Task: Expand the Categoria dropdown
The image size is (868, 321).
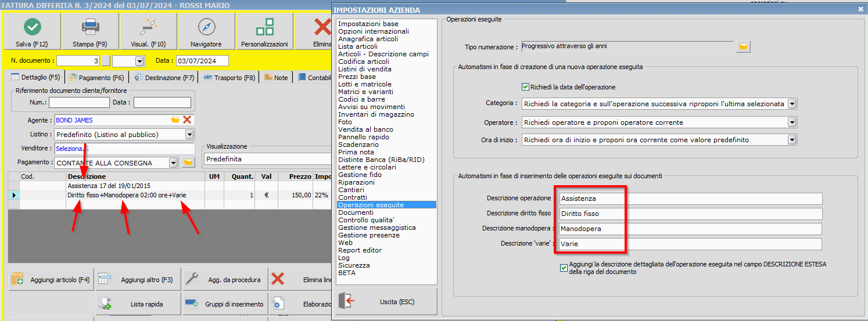Action: (x=792, y=104)
